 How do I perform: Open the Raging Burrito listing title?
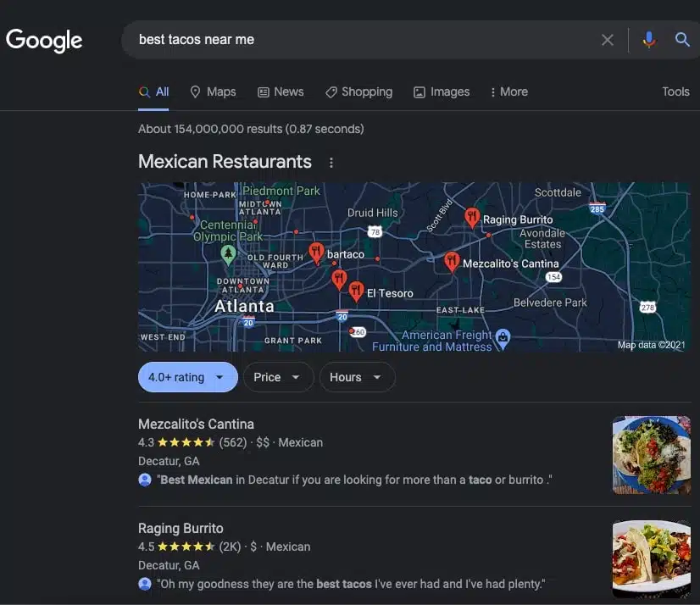[x=181, y=528]
